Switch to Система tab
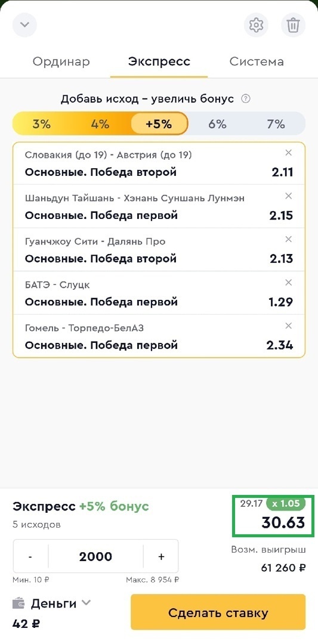 tap(257, 61)
